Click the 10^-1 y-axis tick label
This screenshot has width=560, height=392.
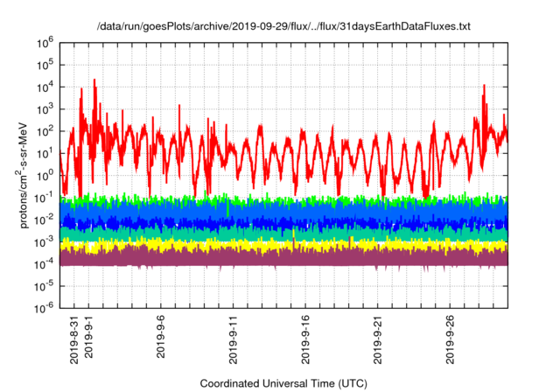click(x=45, y=198)
